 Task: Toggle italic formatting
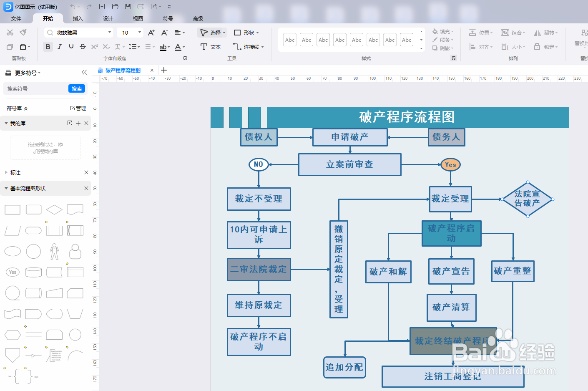(59, 47)
